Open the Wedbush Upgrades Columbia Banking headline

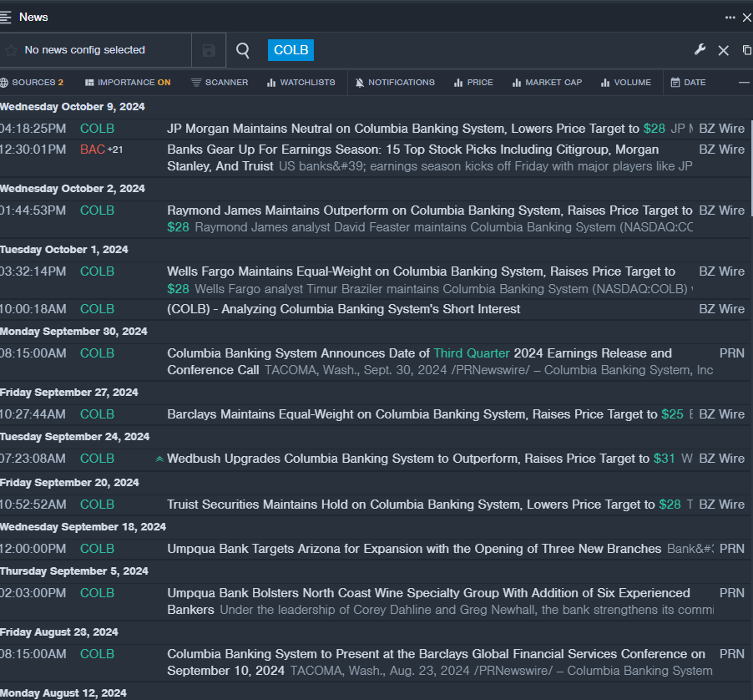pos(407,459)
